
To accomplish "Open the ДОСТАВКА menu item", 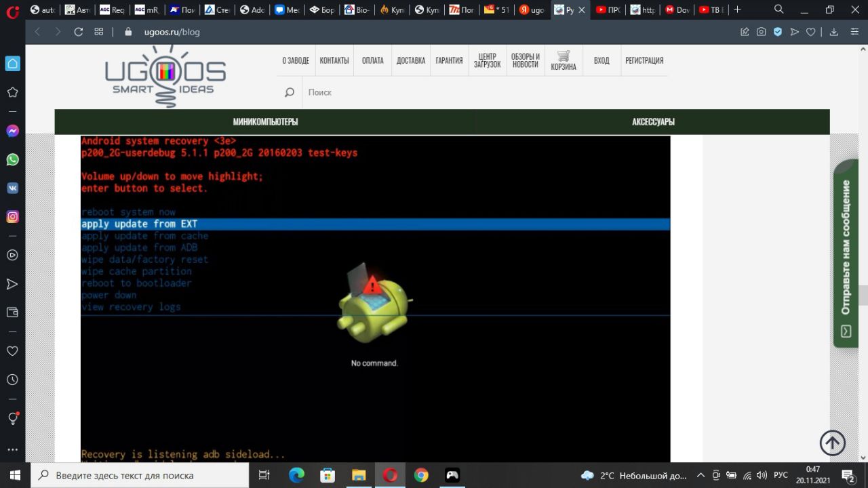I will point(411,60).
